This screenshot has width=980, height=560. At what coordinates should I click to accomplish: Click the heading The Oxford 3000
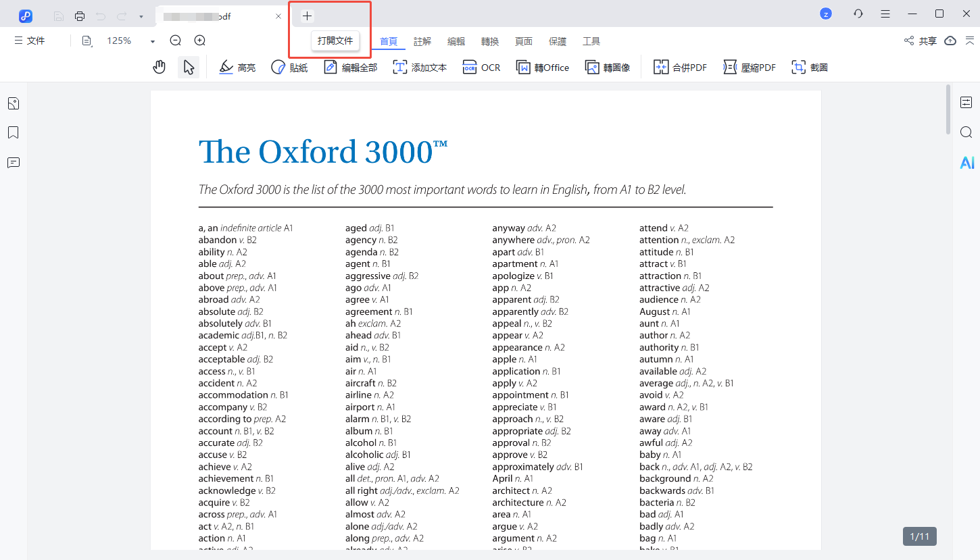point(323,152)
